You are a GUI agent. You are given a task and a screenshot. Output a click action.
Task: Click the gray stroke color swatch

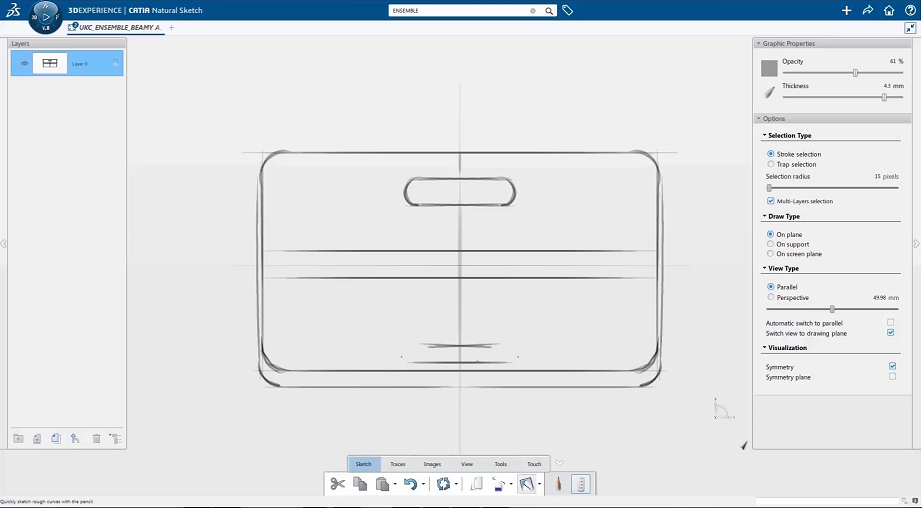tap(769, 68)
